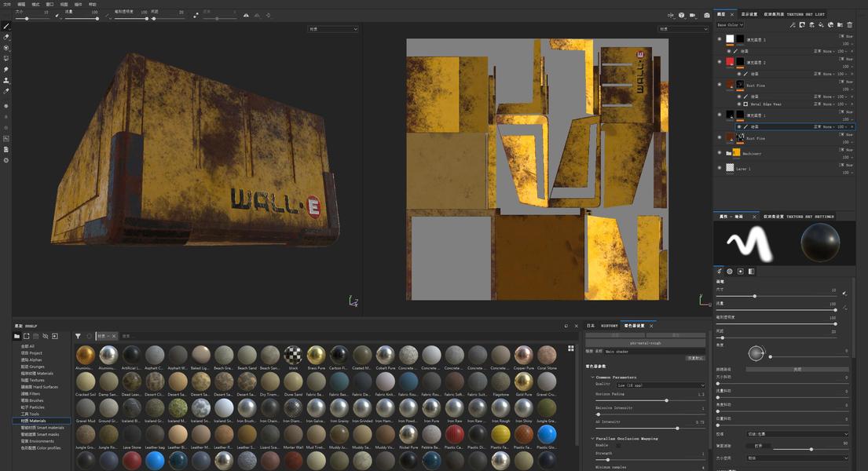Select the Projection tool in left toolbar
The image size is (868, 471).
[x=6, y=48]
